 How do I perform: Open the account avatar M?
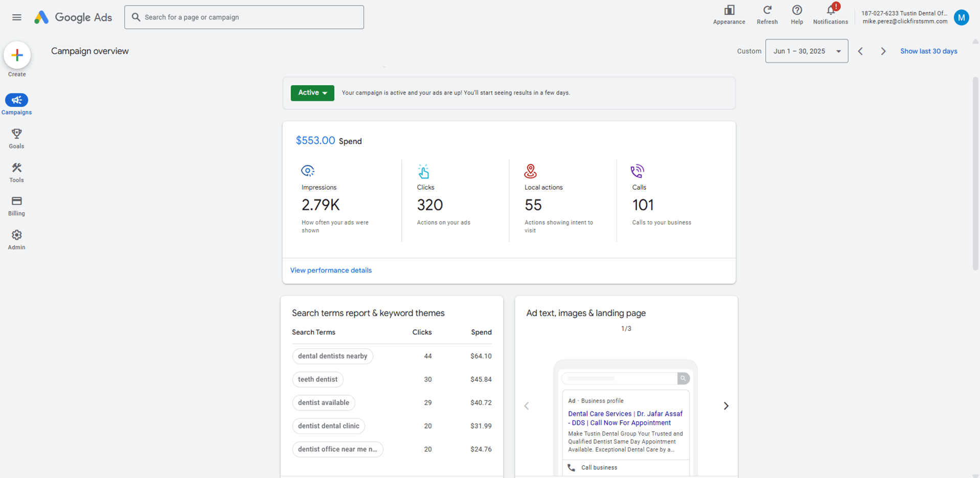point(961,17)
